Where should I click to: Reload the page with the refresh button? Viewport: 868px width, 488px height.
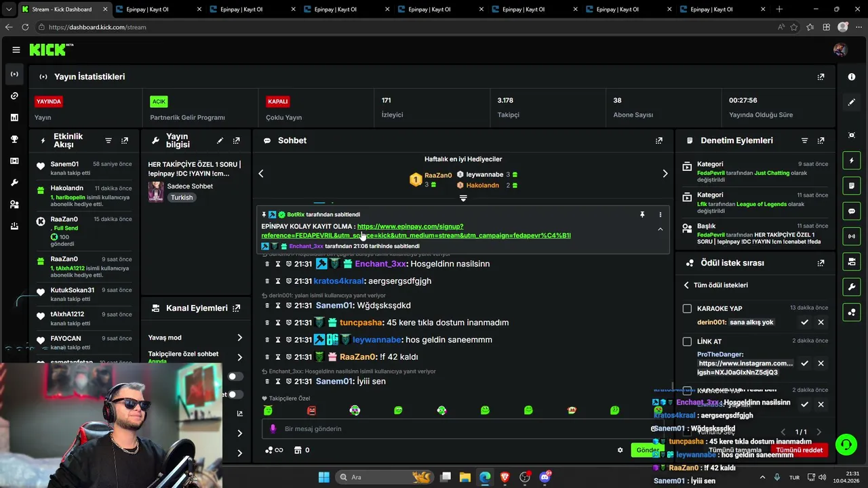(25, 27)
